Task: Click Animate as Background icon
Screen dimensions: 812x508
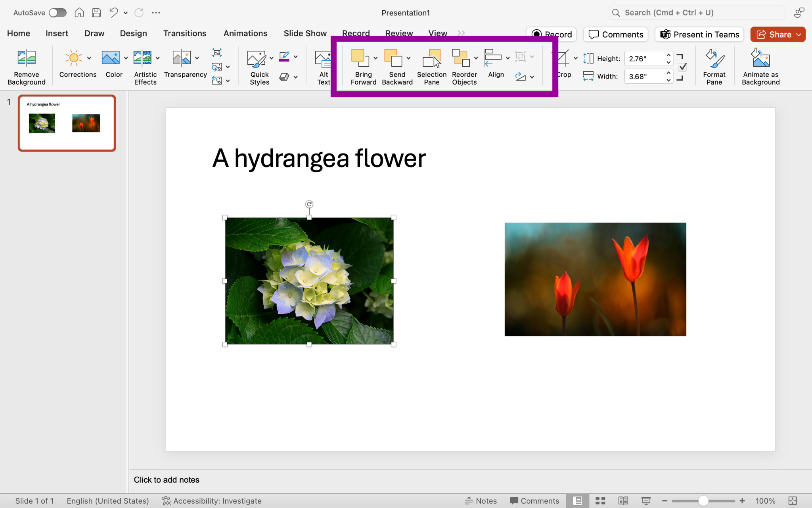Action: pyautogui.click(x=760, y=58)
